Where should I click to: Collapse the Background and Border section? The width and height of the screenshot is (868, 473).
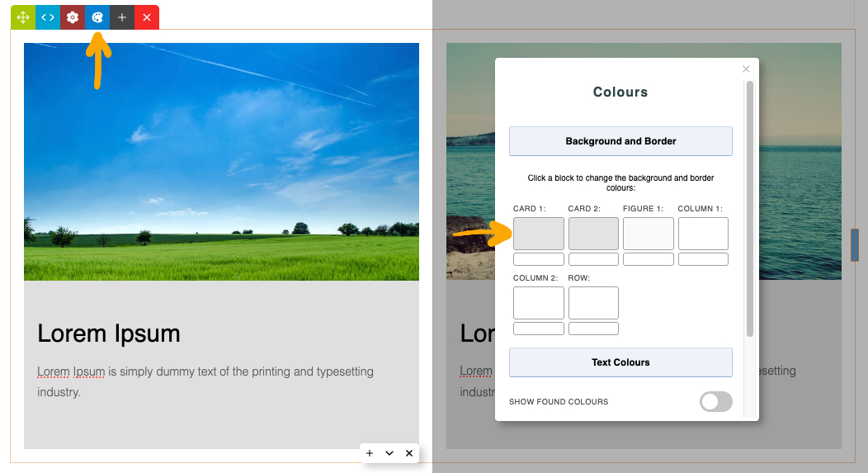[x=620, y=141]
